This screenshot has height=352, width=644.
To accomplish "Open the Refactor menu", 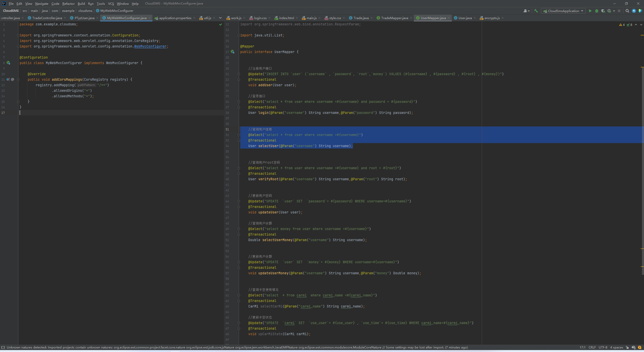I will [x=68, y=4].
